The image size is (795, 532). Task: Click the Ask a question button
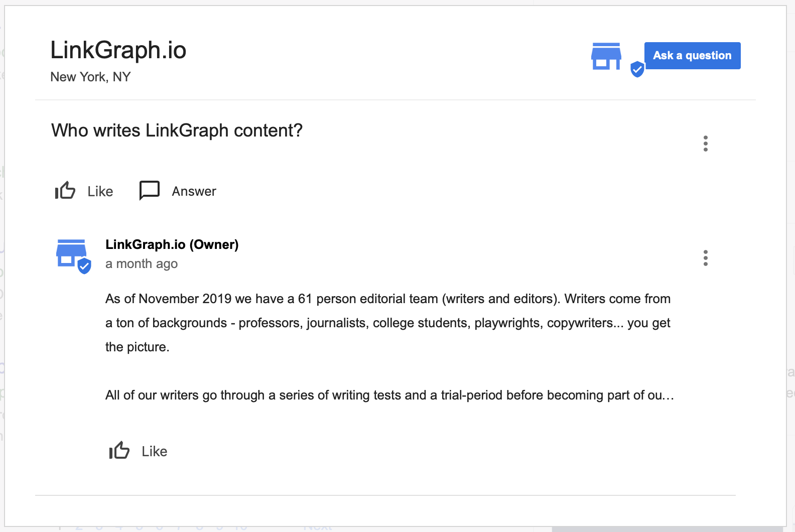point(692,56)
